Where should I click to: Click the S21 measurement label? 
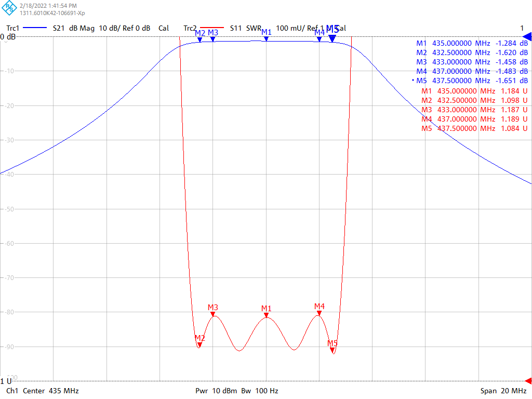(x=59, y=28)
